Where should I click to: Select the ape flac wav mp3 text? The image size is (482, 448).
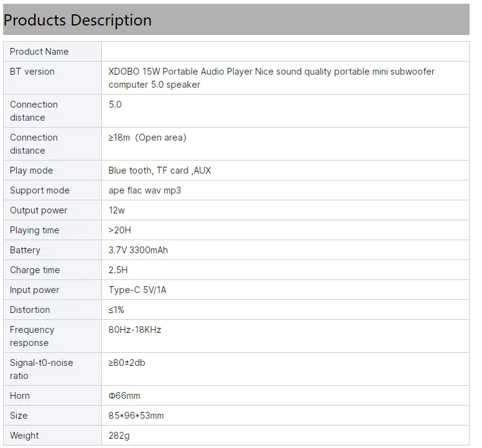click(x=145, y=190)
